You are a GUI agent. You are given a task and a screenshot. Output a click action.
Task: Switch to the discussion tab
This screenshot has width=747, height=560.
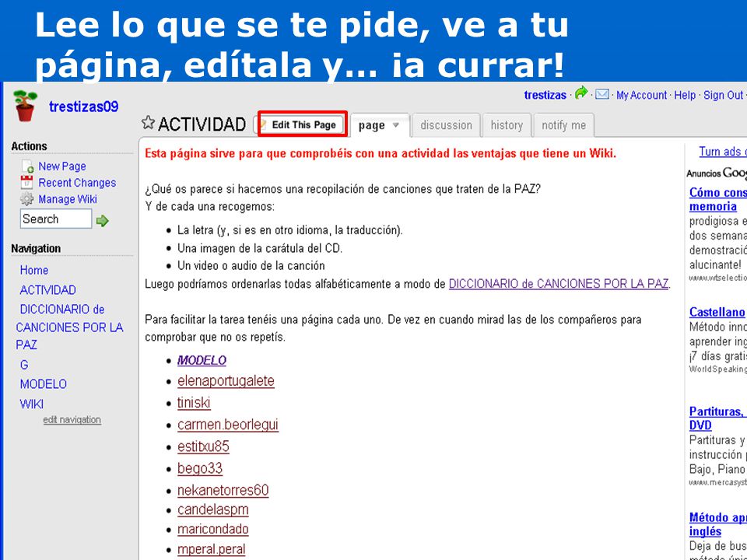446,125
